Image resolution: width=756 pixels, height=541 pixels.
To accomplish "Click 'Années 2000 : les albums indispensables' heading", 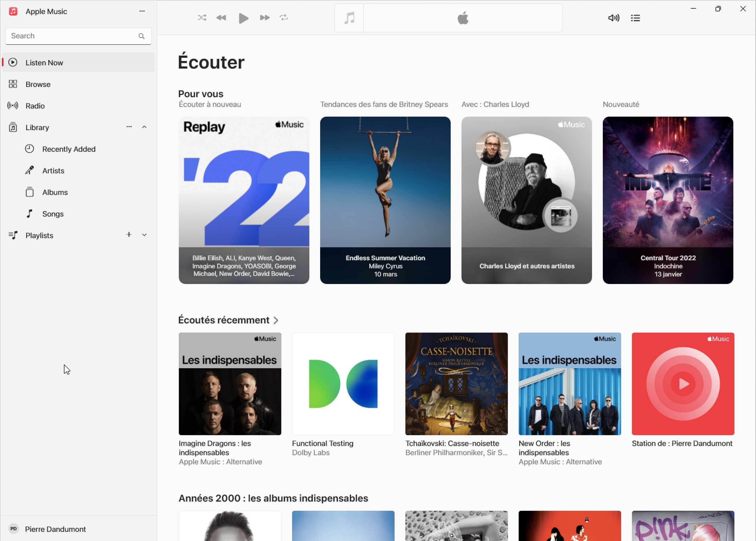I will (273, 498).
